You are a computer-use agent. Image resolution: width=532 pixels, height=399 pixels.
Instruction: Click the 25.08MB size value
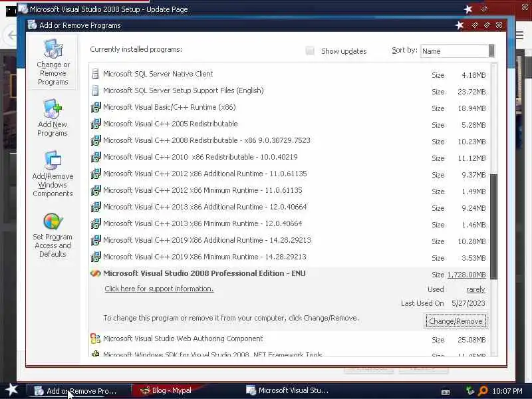pos(471,340)
